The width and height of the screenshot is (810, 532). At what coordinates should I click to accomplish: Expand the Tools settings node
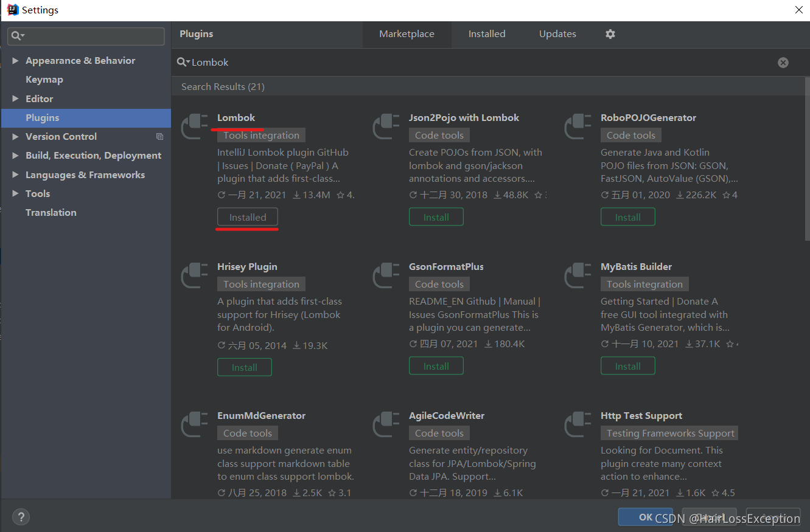pos(16,193)
